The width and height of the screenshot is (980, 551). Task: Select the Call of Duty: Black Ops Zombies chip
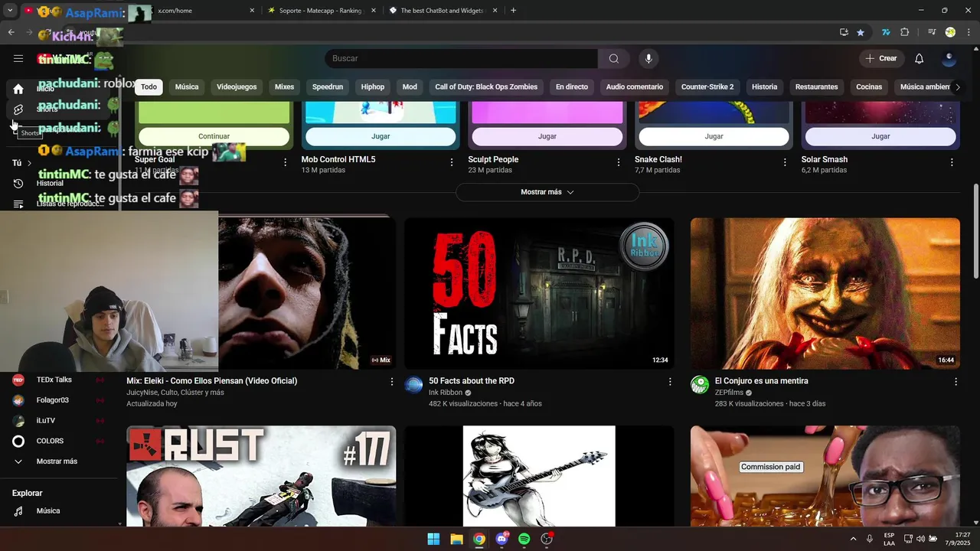[x=486, y=87]
